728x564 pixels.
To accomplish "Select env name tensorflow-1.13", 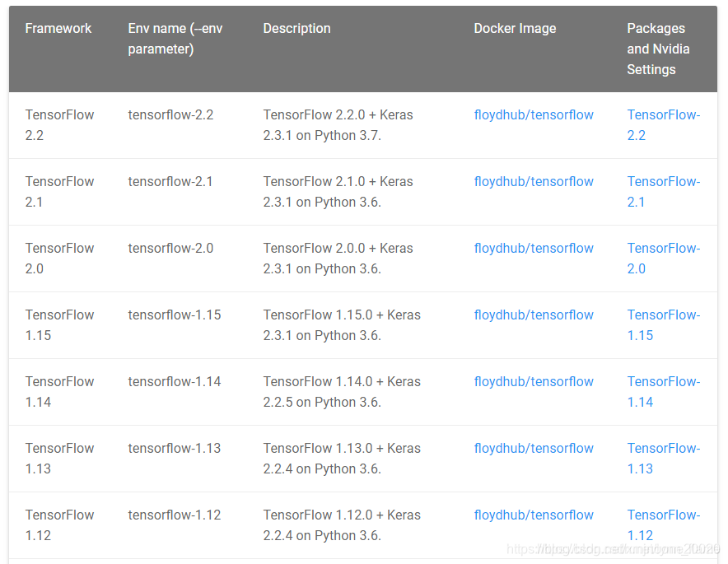I will coord(175,449).
